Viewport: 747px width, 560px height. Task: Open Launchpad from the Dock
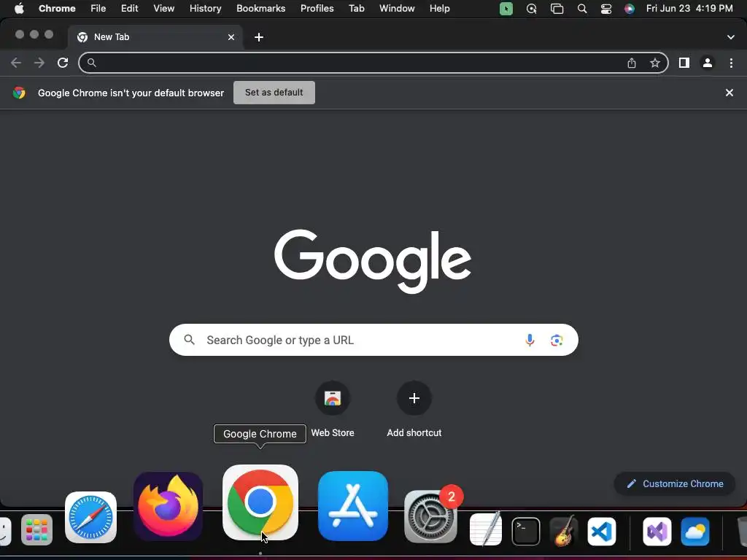pyautogui.click(x=36, y=529)
